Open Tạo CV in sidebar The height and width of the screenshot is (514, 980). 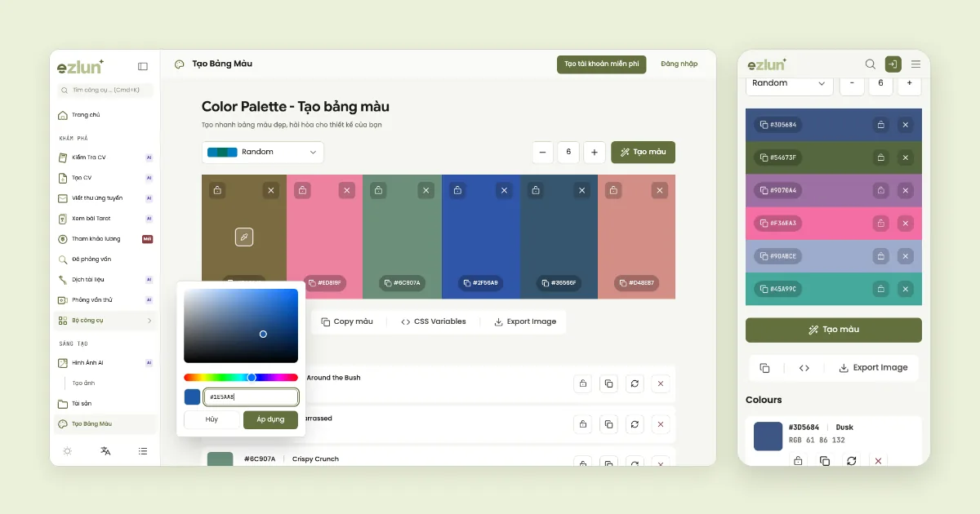104,177
